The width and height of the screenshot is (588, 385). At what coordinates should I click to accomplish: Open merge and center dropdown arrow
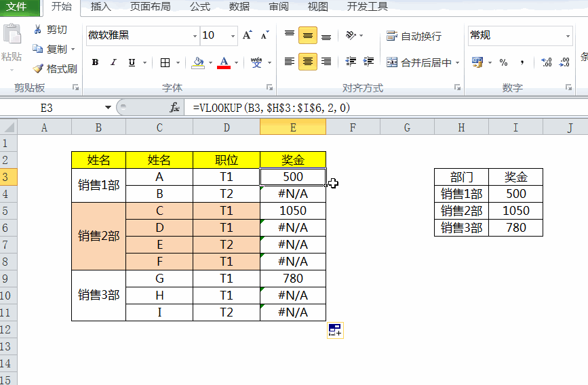click(x=458, y=62)
